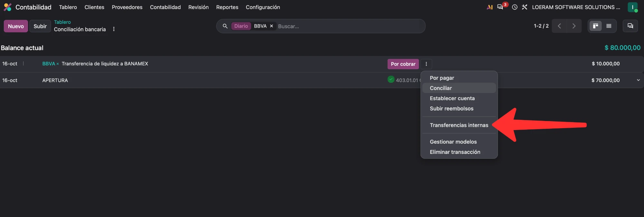
Task: Open the company switcher LOERAM SOFTWARE SOLUTIONS
Action: point(576,7)
